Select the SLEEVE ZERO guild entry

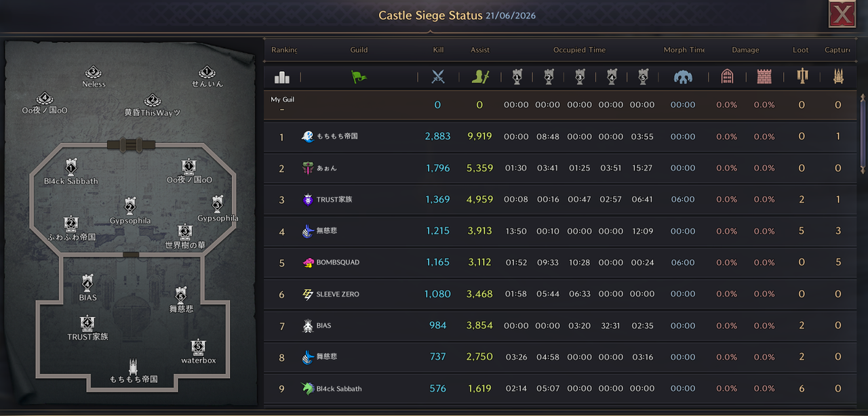click(560, 294)
